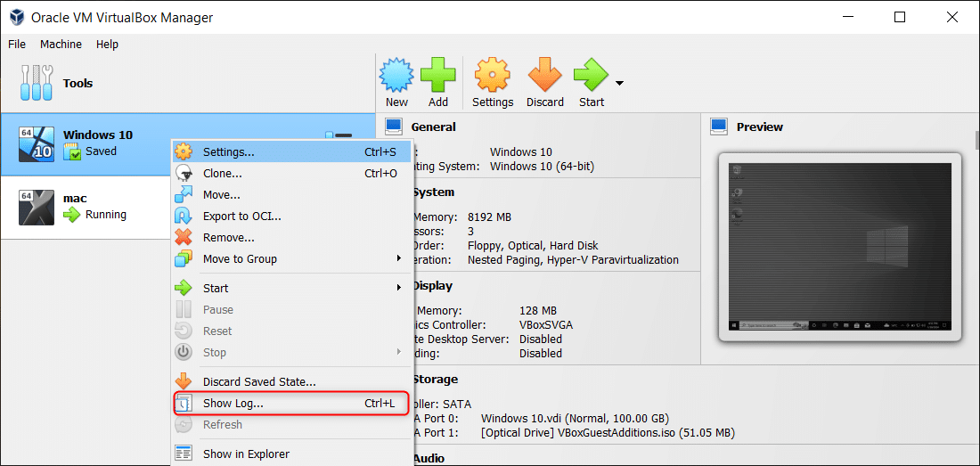This screenshot has width=980, height=466.
Task: Expand the Move to Group submenu
Action: coord(292,258)
